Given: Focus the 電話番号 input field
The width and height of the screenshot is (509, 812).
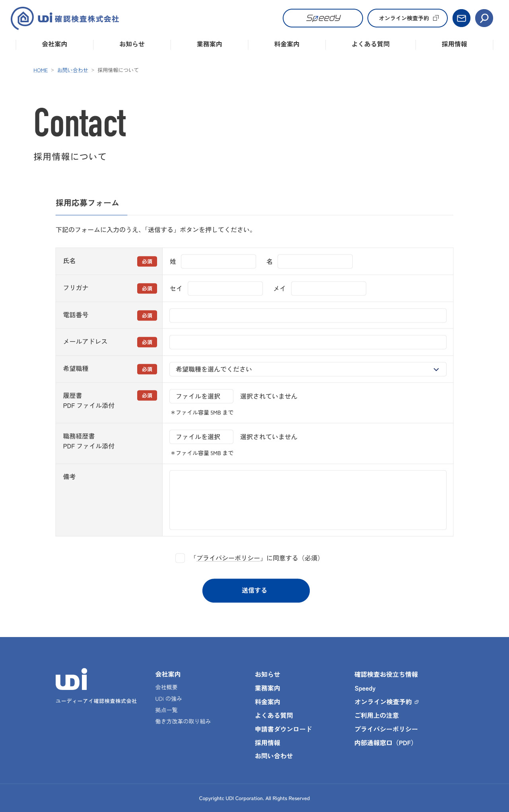Looking at the screenshot, I should point(307,316).
